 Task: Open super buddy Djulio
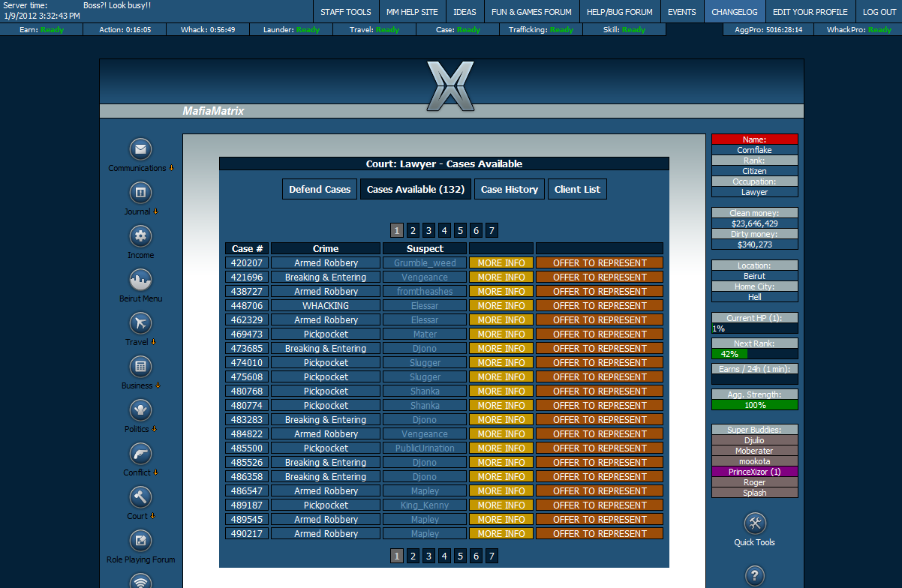(x=755, y=440)
